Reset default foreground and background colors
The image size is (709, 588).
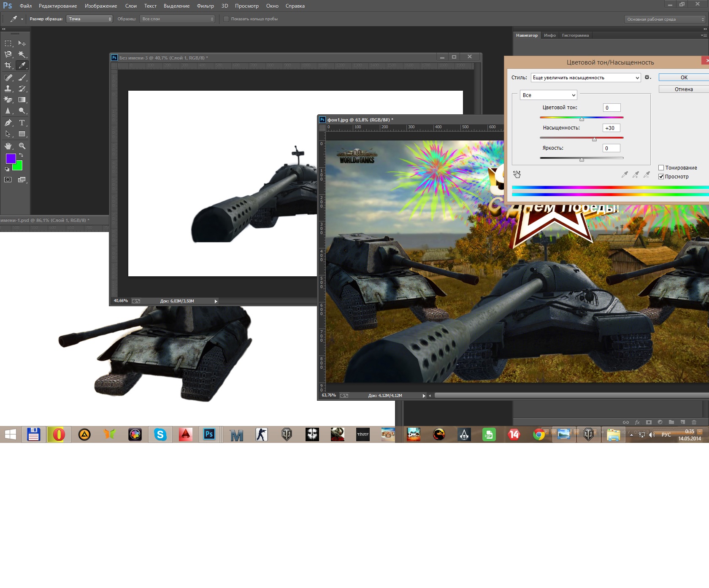coord(7,169)
